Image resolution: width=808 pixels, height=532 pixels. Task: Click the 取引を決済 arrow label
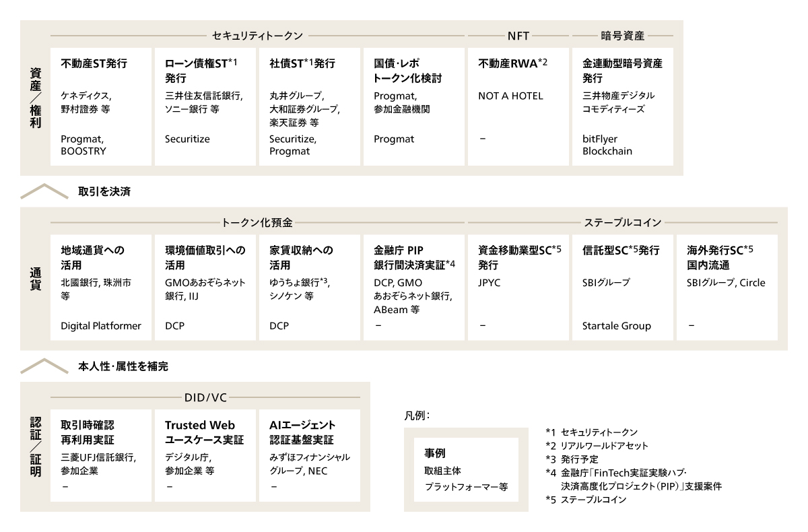(104, 191)
